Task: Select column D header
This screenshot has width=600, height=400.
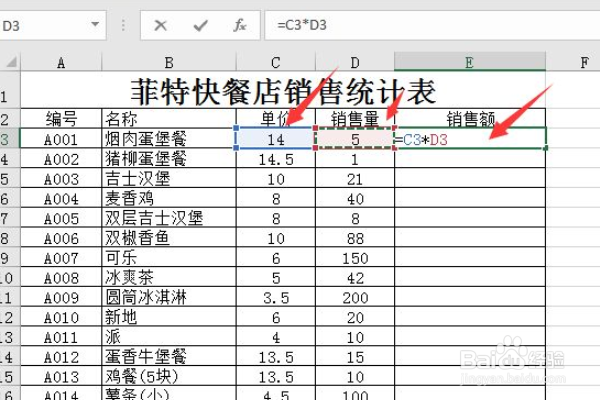Action: [x=355, y=62]
